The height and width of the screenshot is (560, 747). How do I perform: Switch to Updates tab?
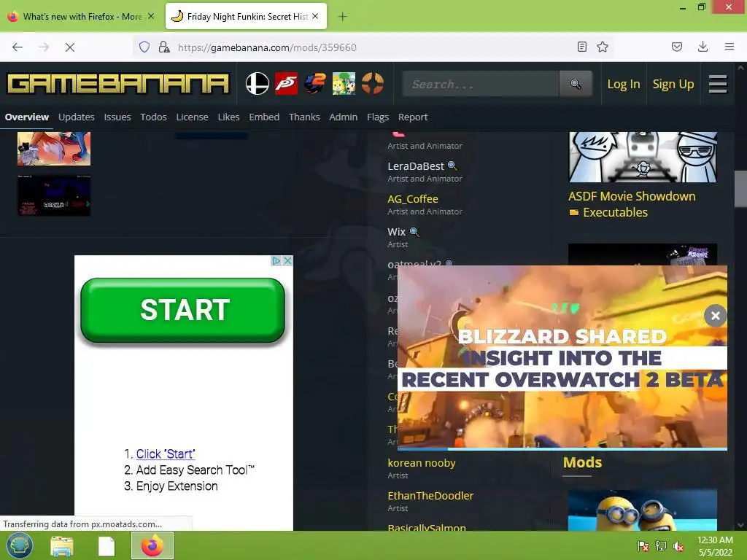76,117
